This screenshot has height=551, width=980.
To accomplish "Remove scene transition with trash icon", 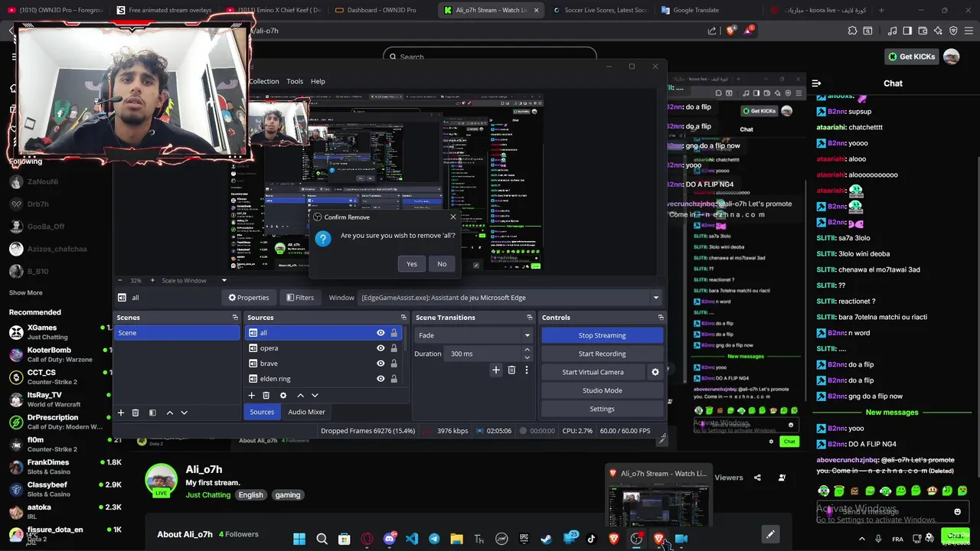I will [511, 370].
